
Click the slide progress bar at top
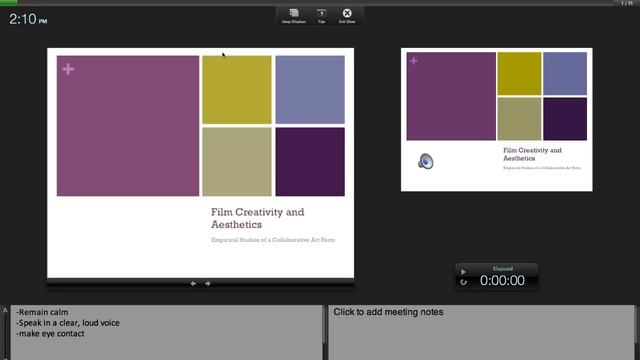coord(320,2)
